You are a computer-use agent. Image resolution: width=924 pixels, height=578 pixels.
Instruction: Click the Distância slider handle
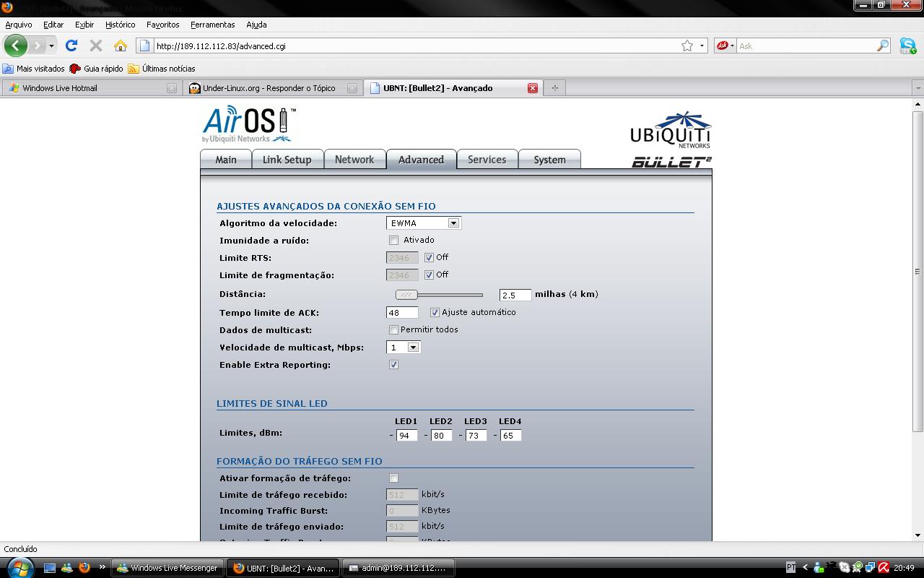tap(406, 295)
